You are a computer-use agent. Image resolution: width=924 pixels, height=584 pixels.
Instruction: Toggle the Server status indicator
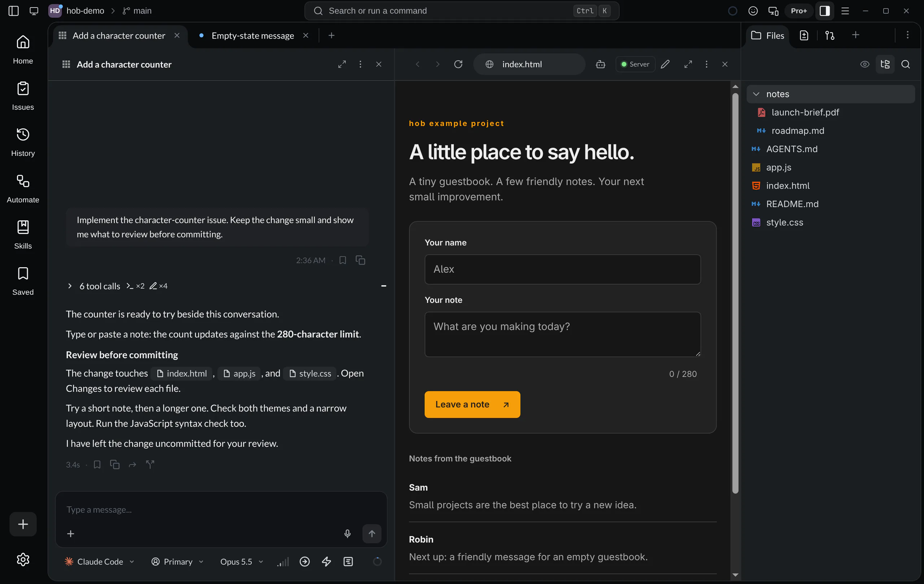point(635,64)
